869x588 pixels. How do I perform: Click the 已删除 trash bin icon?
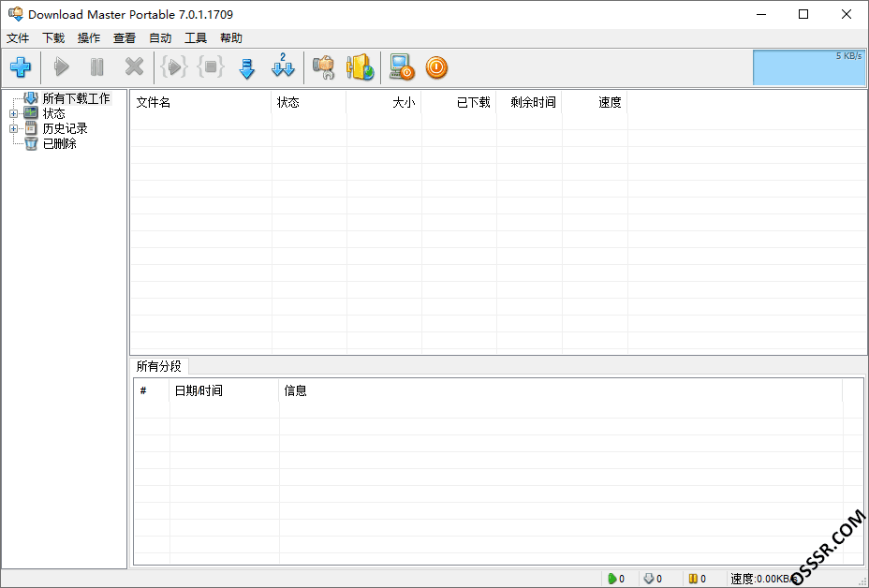pos(31,143)
